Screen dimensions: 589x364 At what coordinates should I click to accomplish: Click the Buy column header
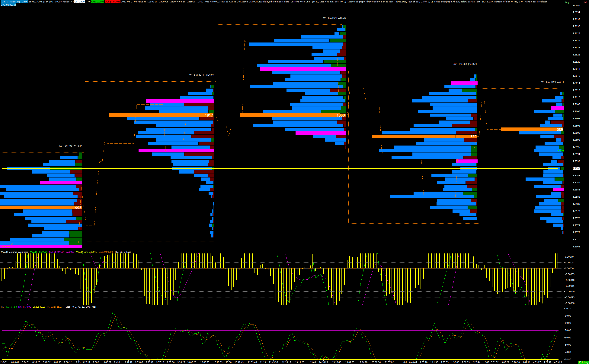tap(567, 2)
